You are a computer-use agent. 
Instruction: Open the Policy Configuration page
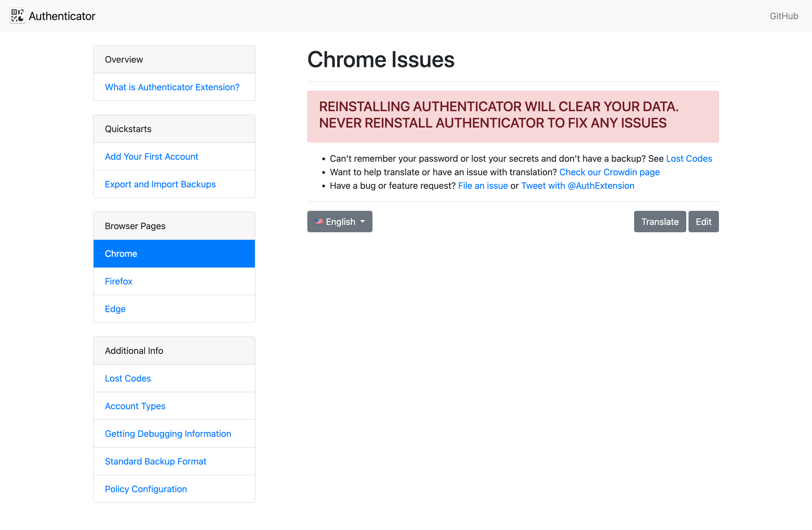(x=146, y=489)
